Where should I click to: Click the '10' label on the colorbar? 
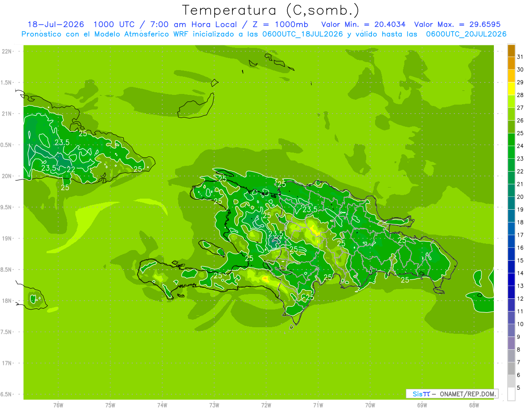pyautogui.click(x=520, y=324)
